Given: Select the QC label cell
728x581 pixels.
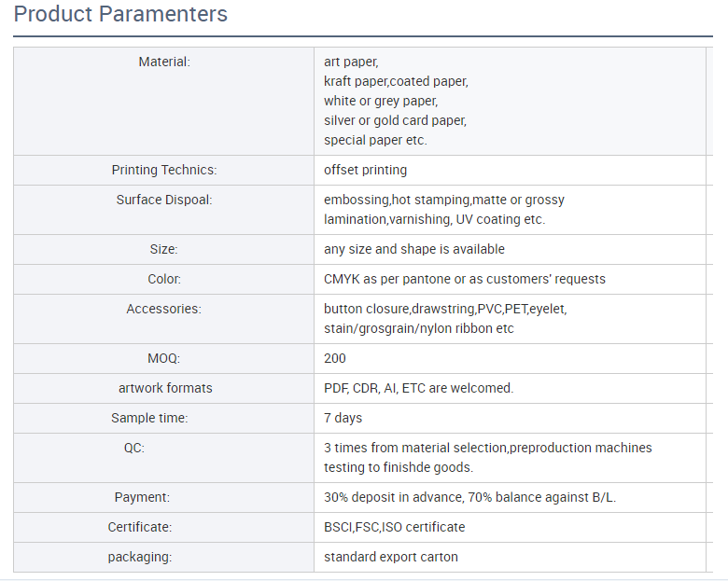Looking at the screenshot, I should 164,458.
